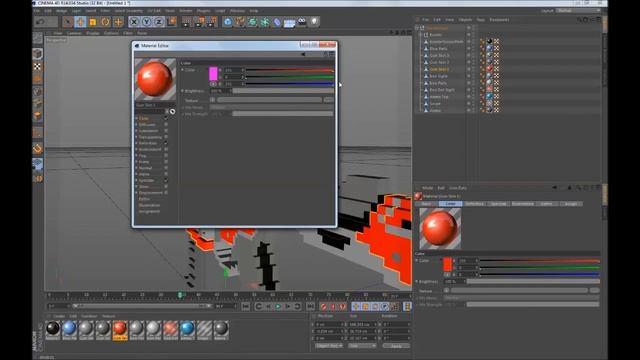Click red color swatch in Attribute Manager

448,264
